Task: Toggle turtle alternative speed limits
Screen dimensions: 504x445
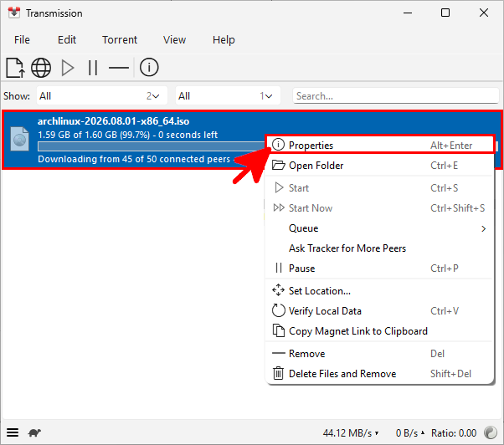Action: point(34,432)
